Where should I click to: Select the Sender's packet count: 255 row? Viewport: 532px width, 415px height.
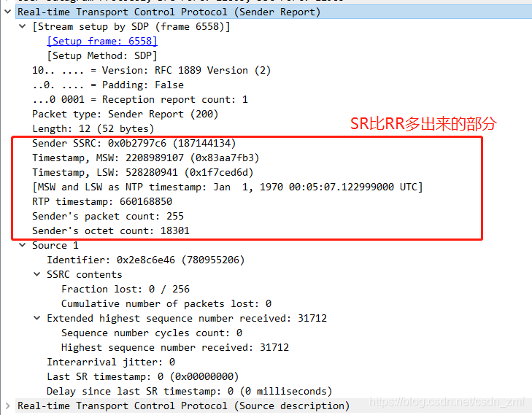[108, 216]
